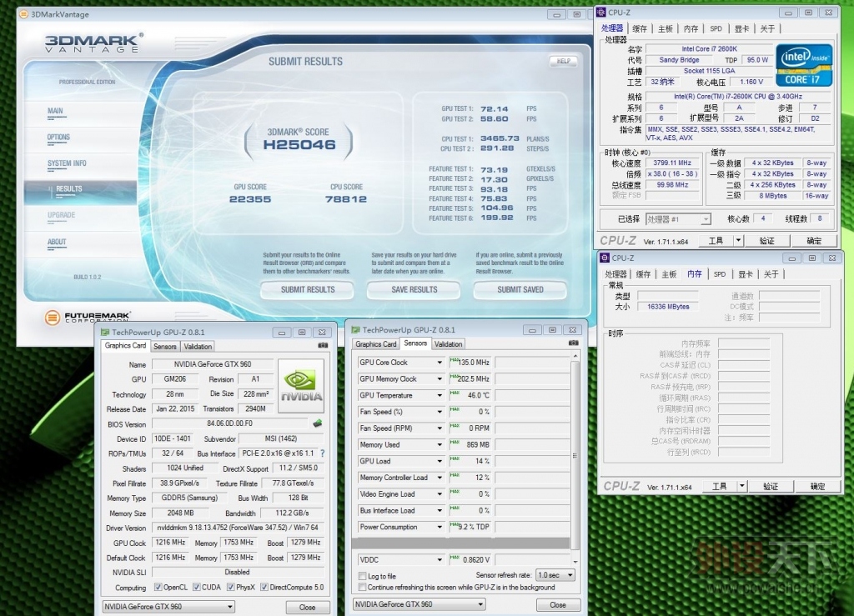The image size is (854, 616).
Task: Enable Log to file checkbox
Action: [x=362, y=576]
